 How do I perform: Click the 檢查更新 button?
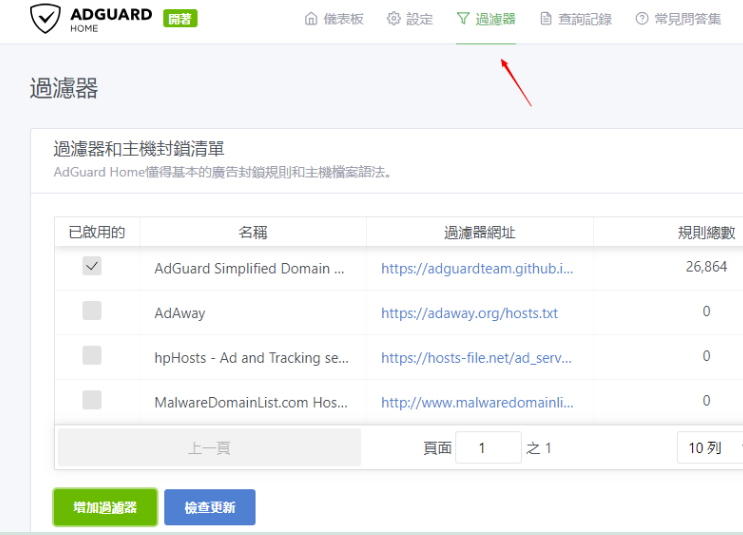tap(210, 508)
